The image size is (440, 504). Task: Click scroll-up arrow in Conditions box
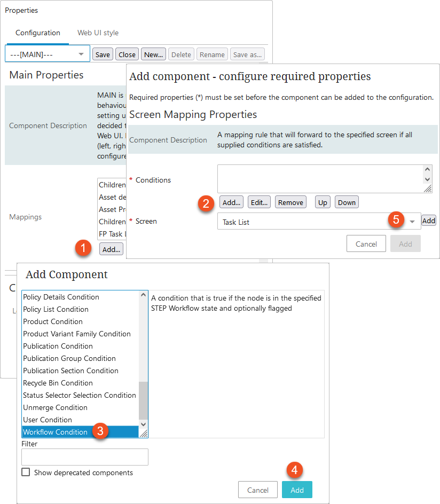[x=427, y=169]
